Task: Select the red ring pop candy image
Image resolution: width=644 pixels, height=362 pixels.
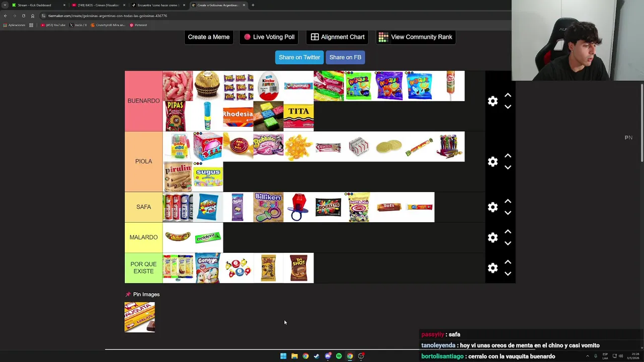Action: click(x=298, y=207)
